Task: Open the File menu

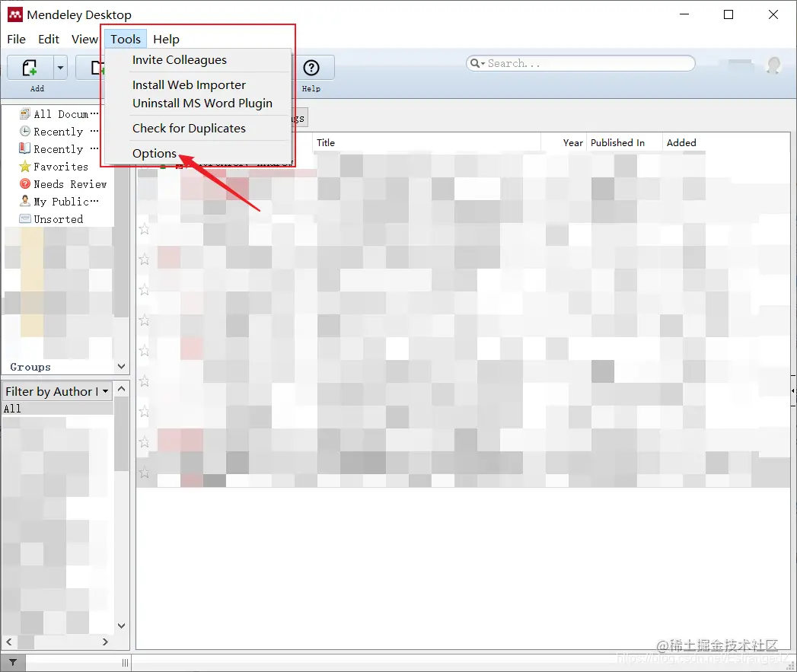Action: click(16, 39)
